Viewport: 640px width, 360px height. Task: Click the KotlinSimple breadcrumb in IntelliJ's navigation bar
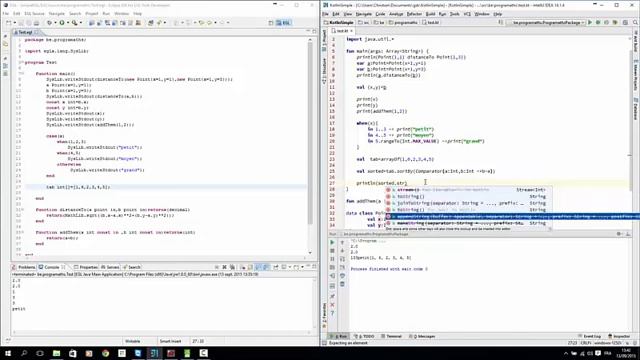pos(339,22)
